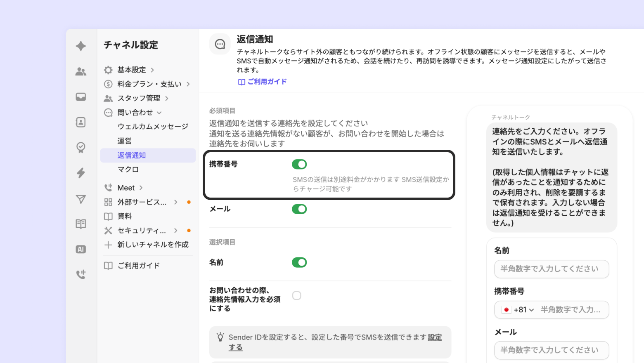
Task: Disable the 携帯番号 toggle
Action: click(x=299, y=165)
